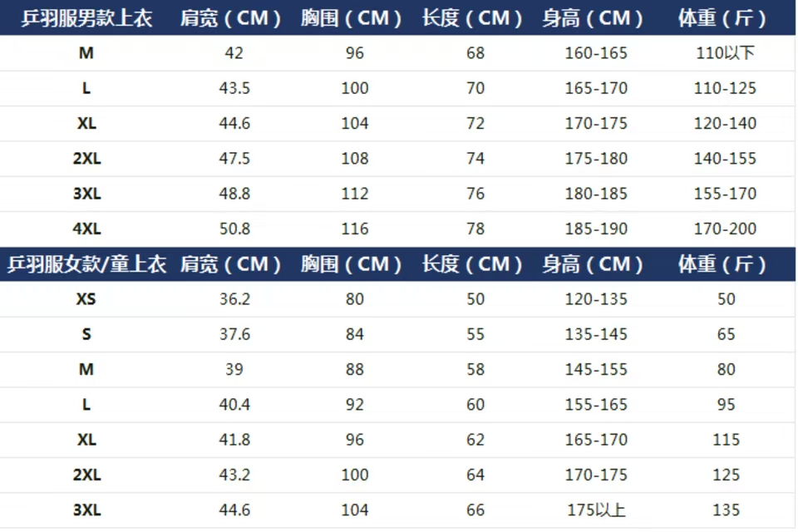This screenshot has width=798, height=532.
Task: Click the 145-155 height cell
Action: coord(596,369)
